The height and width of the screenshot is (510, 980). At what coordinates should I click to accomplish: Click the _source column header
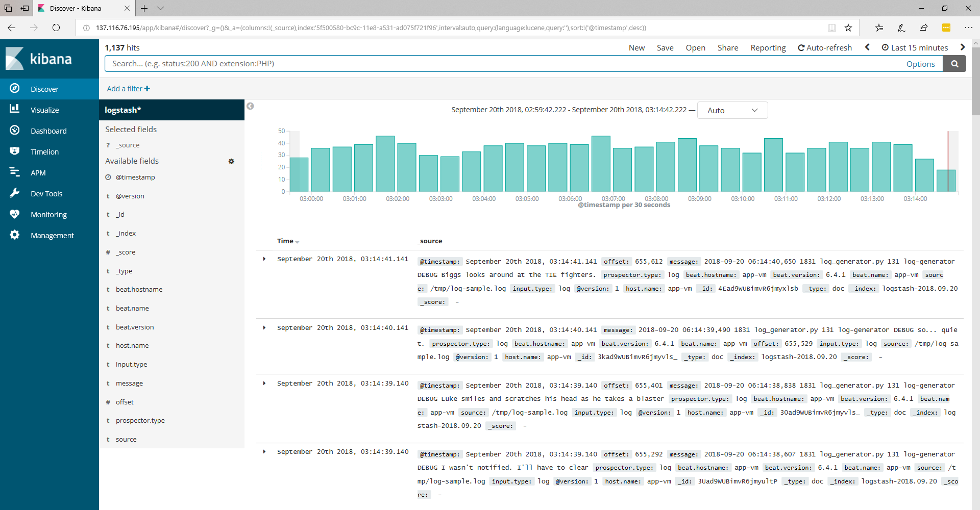click(x=430, y=241)
